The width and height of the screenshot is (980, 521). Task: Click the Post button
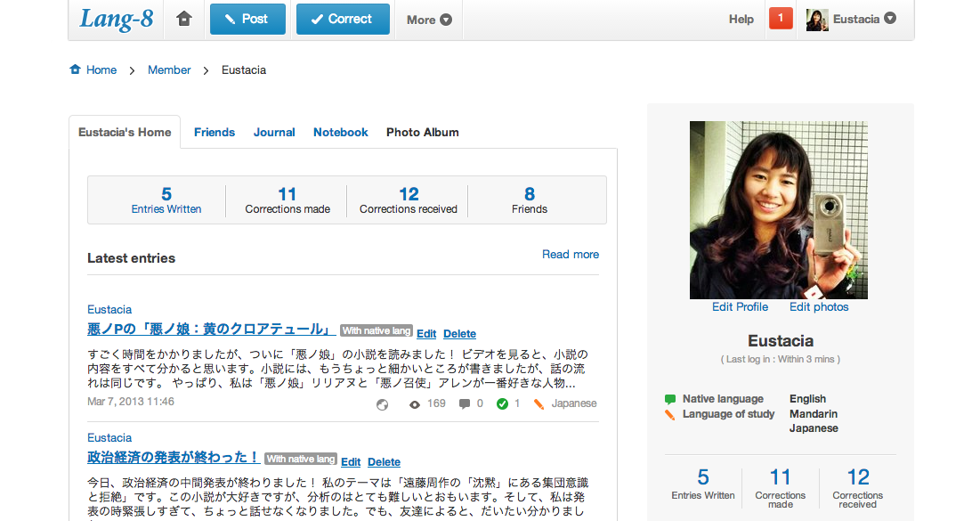tap(247, 19)
